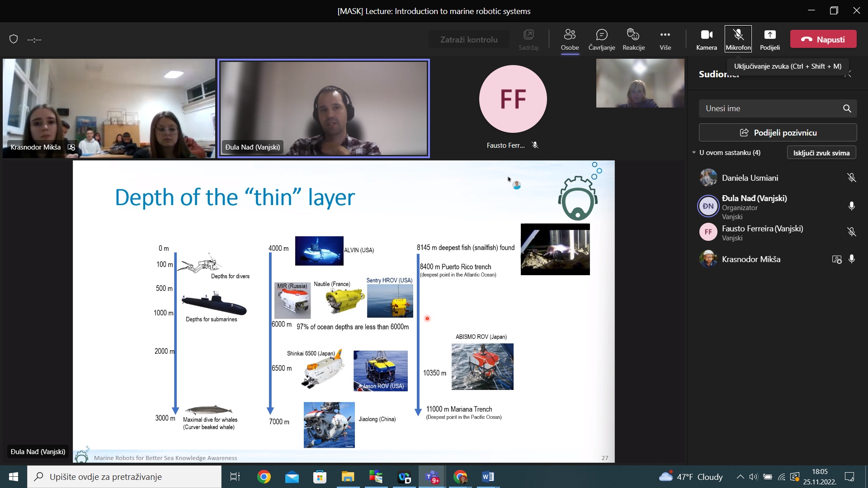Click the ALVIN (USA) submarine image
The width and height of the screenshot is (868, 488).
coord(319,251)
